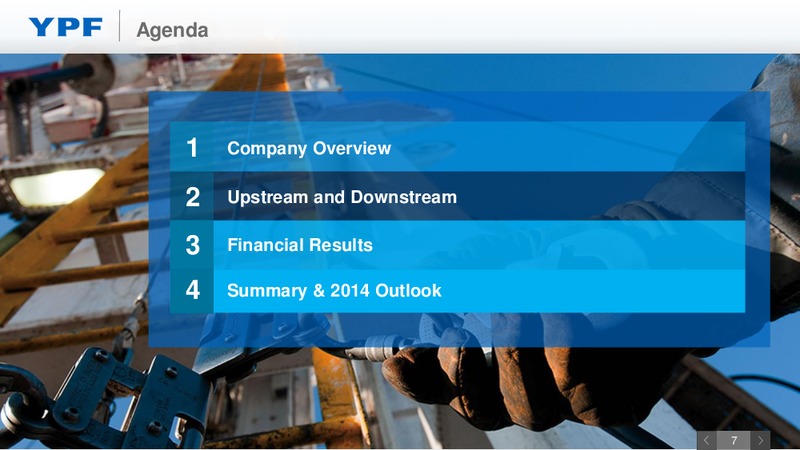Click the Agenda slide title
This screenshot has height=450, width=800.
point(172,30)
